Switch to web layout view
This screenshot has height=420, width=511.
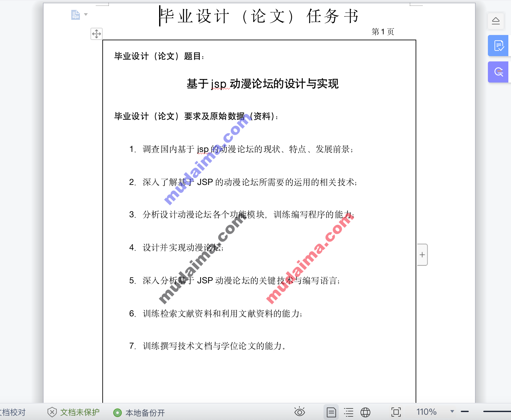click(x=365, y=412)
